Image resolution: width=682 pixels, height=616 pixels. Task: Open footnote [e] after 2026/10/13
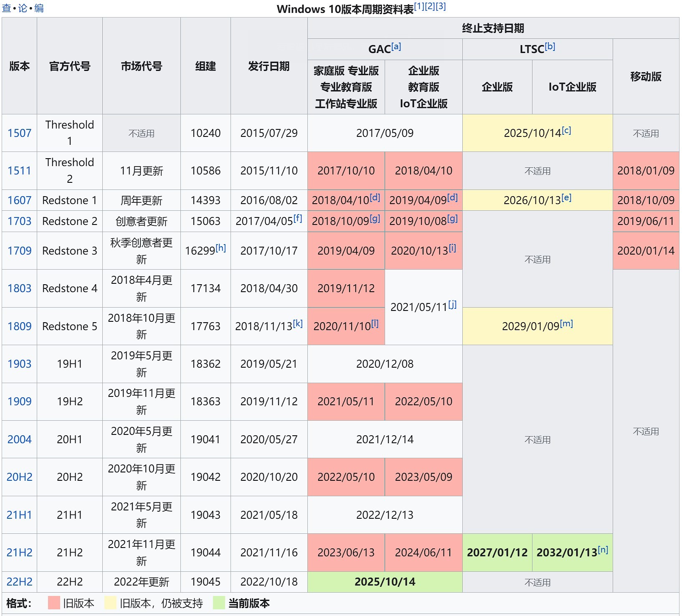click(x=566, y=197)
